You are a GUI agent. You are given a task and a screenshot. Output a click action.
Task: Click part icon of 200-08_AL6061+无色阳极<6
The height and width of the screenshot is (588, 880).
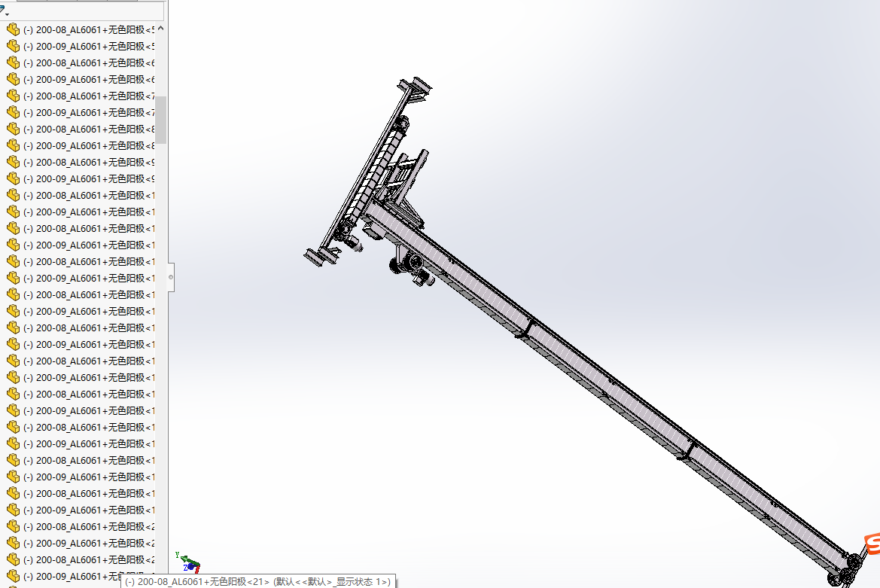(13, 62)
